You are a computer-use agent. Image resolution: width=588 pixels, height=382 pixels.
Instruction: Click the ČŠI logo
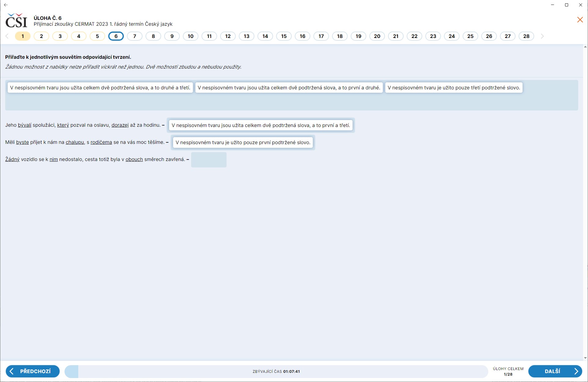click(17, 21)
